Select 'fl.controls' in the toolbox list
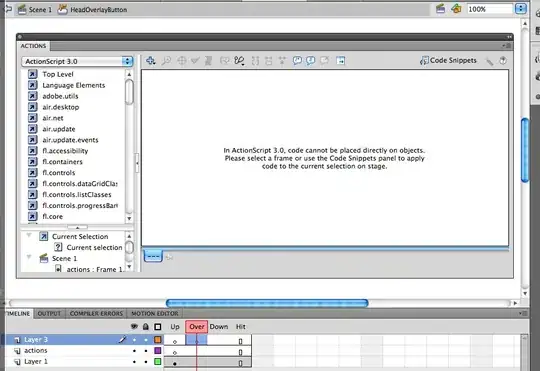The height and width of the screenshot is (371, 540). click(x=59, y=173)
